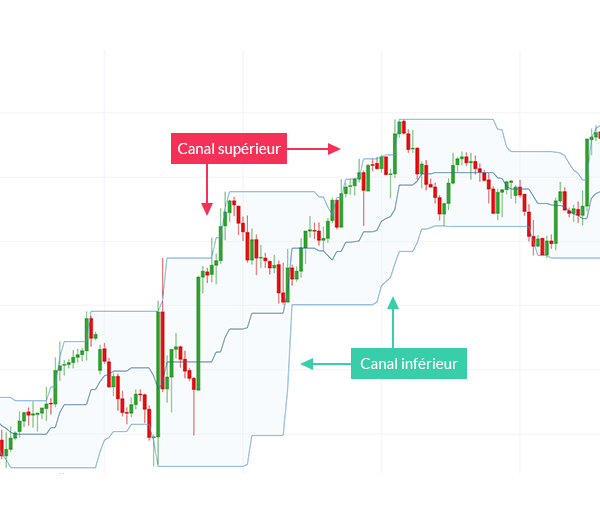This screenshot has width=600, height=524.
Task: Select the green arrowhead pointing left
Action: (307, 364)
